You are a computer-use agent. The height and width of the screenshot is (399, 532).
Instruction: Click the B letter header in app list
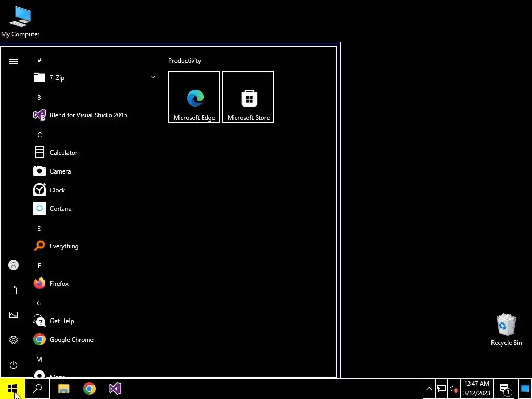tap(39, 97)
